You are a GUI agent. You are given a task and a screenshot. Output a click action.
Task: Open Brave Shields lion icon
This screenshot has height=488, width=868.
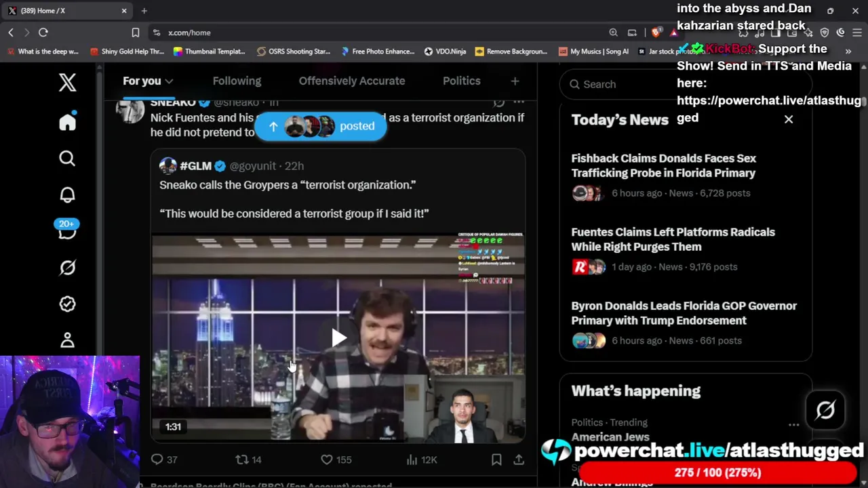pyautogui.click(x=656, y=33)
